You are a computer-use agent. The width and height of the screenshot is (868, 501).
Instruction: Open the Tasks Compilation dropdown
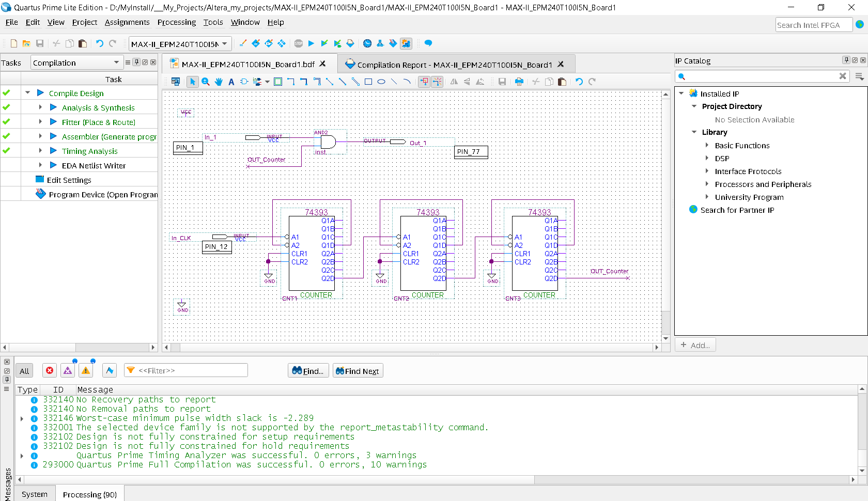tap(76, 62)
